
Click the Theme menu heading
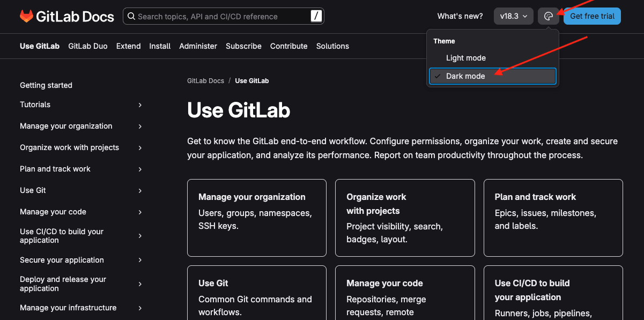(x=444, y=41)
